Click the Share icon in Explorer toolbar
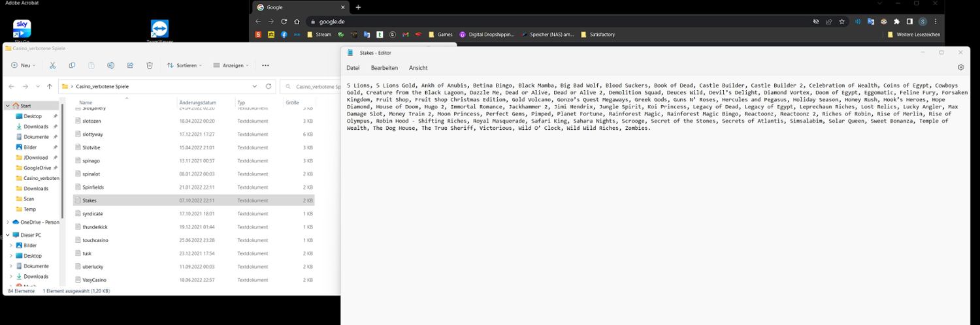Viewport: 980px width, 325px height. pos(130,65)
